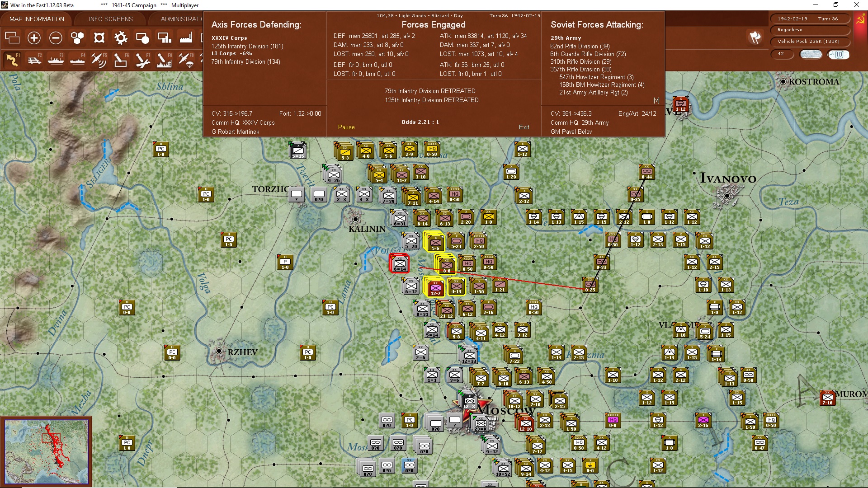The height and width of the screenshot is (488, 868).
Task: Click the G Robert Martinek commander name
Action: [235, 132]
